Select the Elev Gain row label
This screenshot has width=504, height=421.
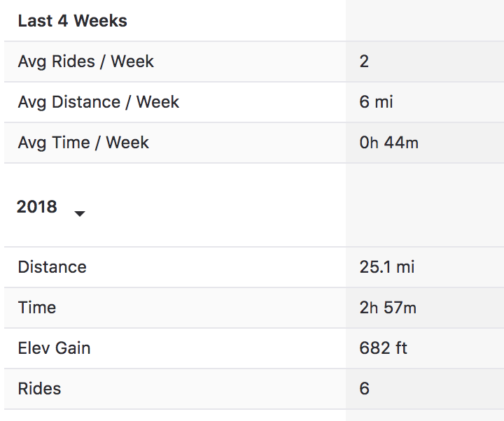coord(55,348)
